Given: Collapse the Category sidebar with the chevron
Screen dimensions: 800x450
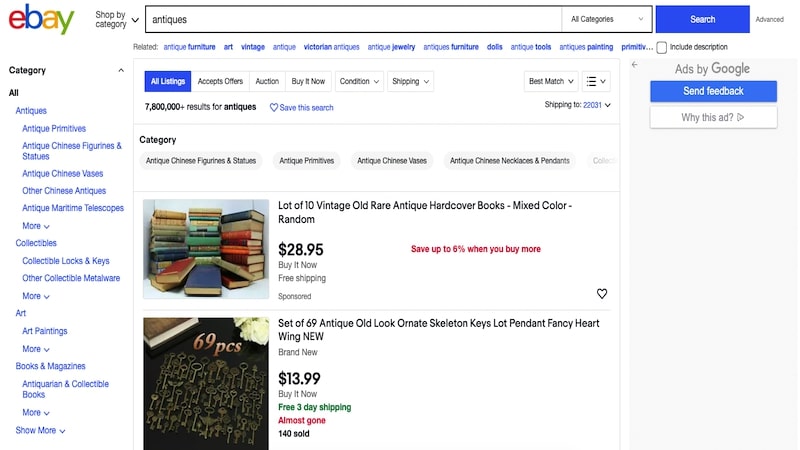Looking at the screenshot, I should (x=121, y=70).
